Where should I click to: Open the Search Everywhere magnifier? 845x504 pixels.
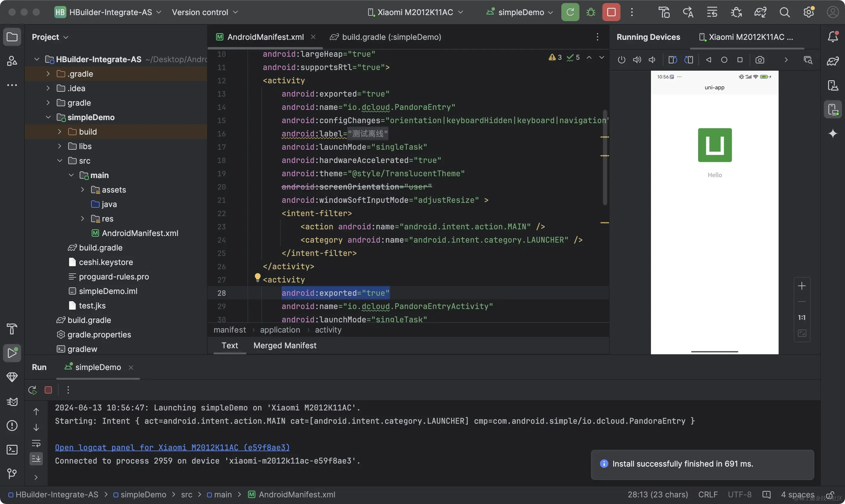click(x=784, y=12)
